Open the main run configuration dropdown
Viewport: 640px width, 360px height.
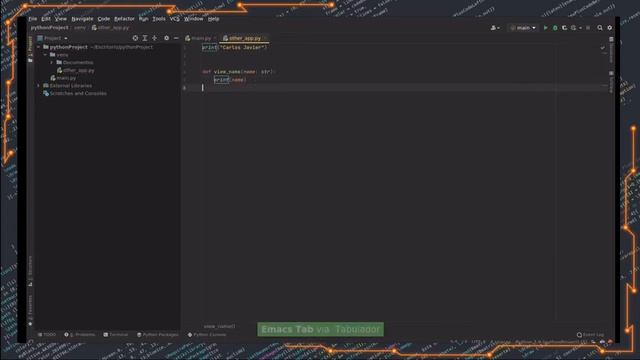click(523, 28)
